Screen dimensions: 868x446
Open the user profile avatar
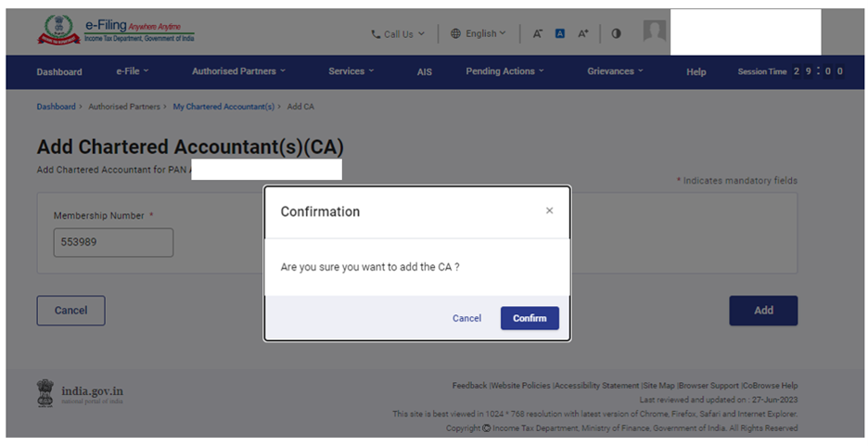click(x=655, y=32)
